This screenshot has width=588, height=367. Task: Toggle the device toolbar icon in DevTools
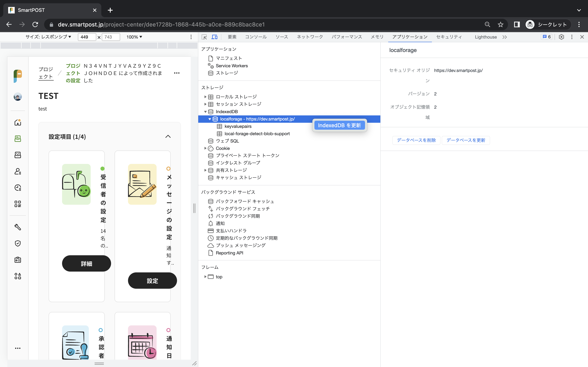click(214, 37)
